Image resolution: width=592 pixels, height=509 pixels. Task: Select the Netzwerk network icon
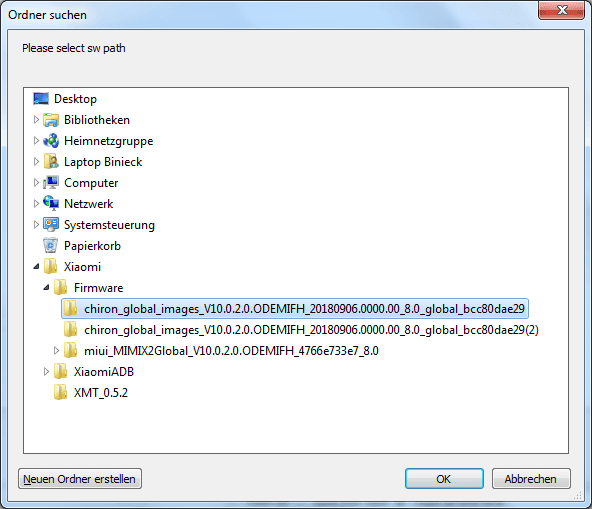point(51,204)
